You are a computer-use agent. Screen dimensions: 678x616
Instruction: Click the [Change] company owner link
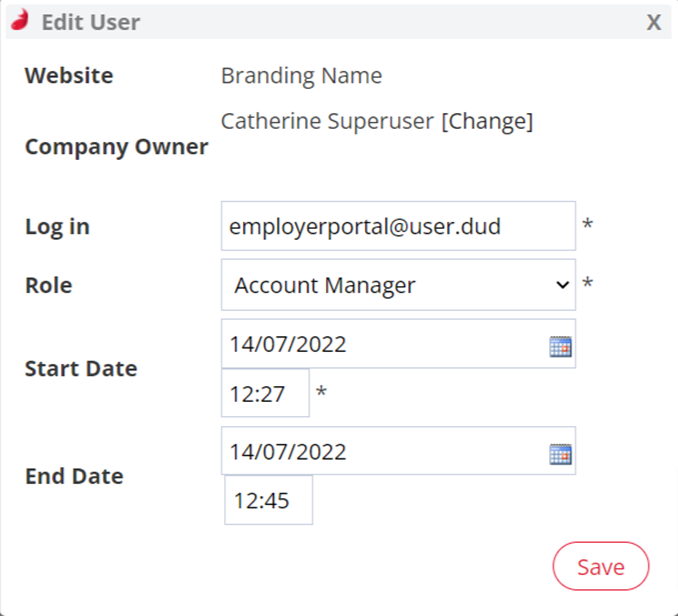point(487,121)
